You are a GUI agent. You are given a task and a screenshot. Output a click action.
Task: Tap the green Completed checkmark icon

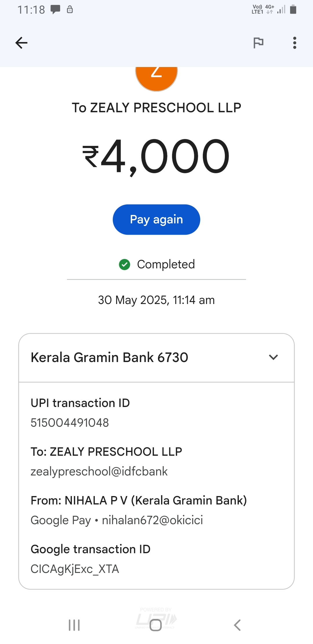coord(125,264)
